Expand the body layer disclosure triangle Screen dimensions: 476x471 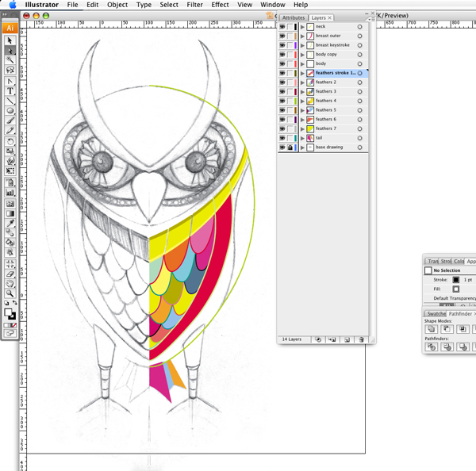point(302,63)
